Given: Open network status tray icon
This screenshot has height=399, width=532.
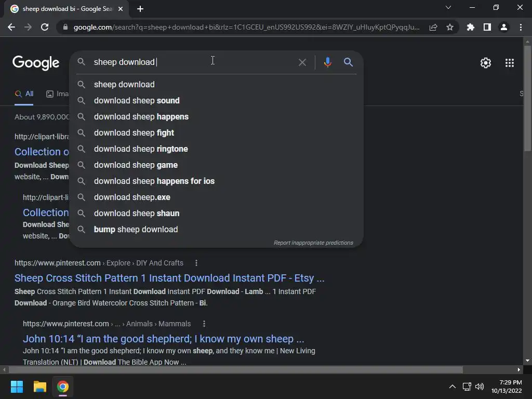Looking at the screenshot, I should tap(467, 387).
